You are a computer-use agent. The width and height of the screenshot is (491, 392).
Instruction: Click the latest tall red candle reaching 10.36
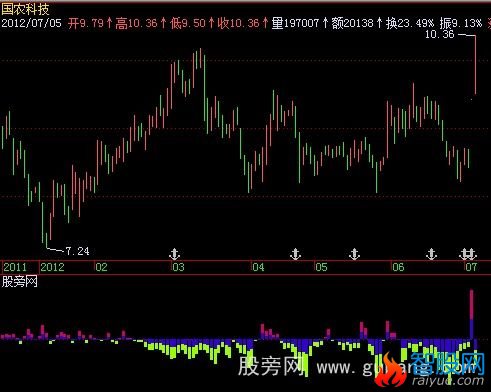[475, 64]
